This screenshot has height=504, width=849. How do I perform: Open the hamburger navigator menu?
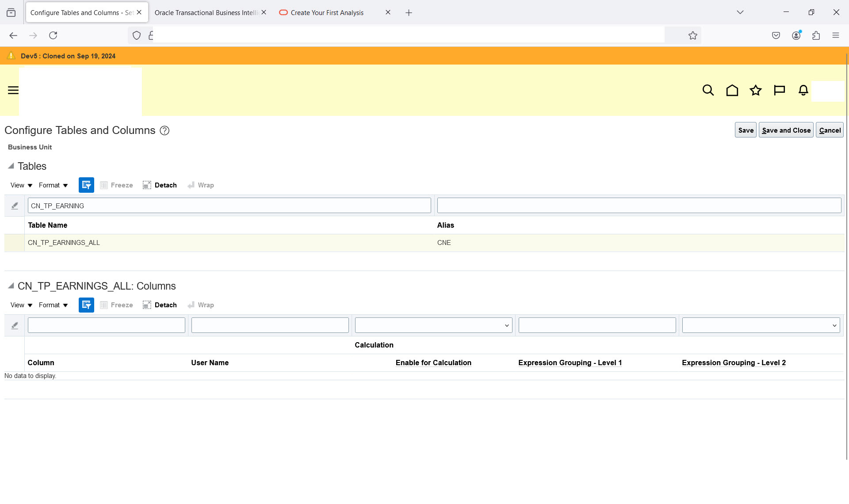coord(13,90)
